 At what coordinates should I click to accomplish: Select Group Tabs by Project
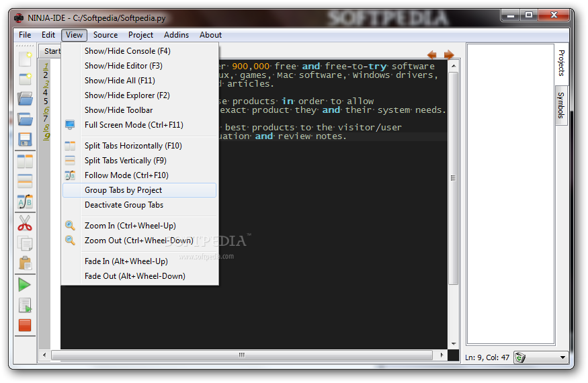(140, 190)
